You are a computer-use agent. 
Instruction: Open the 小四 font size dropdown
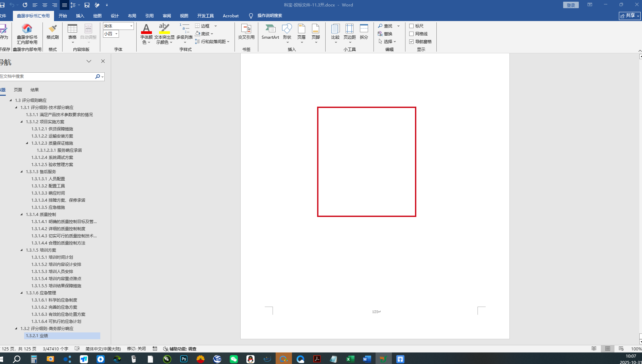click(117, 34)
